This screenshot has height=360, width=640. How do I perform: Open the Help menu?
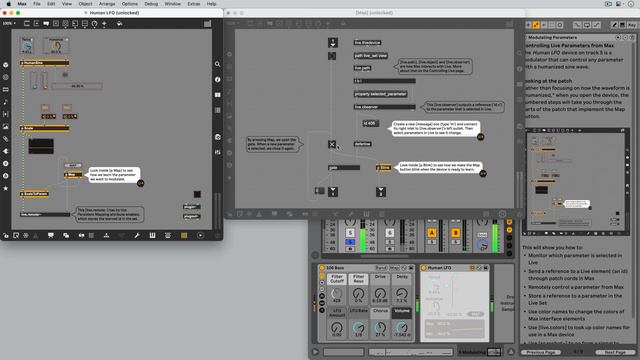pyautogui.click(x=211, y=4)
